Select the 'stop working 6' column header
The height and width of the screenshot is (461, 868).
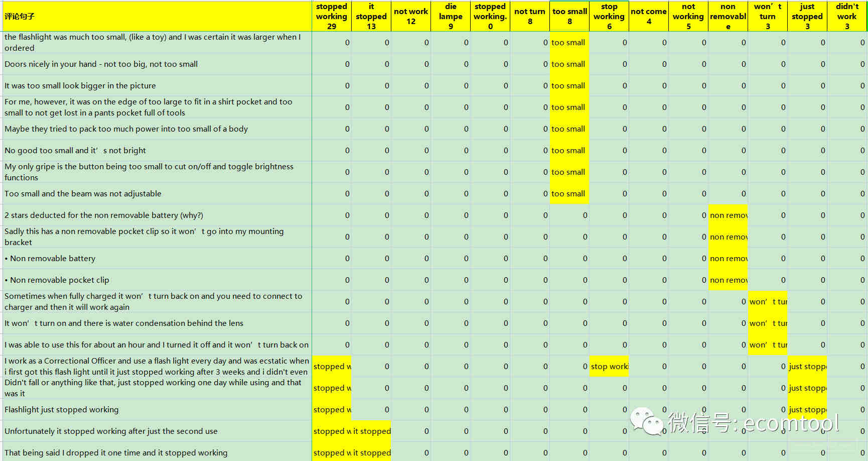[609, 16]
